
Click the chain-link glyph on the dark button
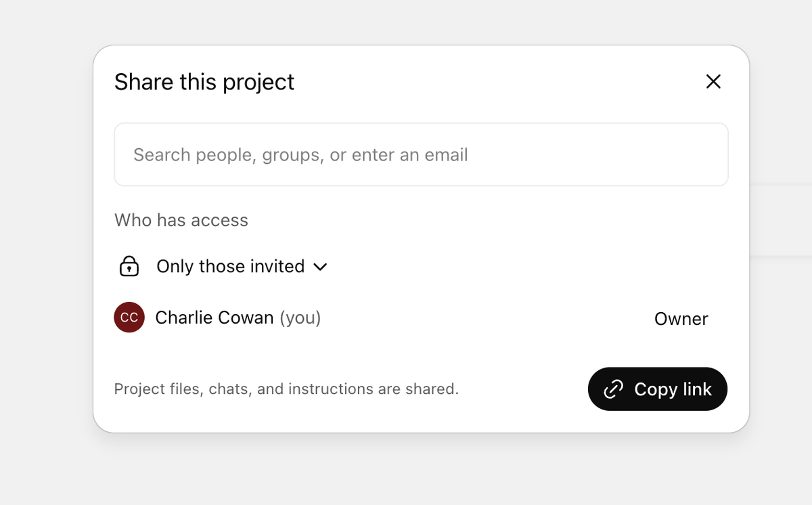(x=613, y=389)
